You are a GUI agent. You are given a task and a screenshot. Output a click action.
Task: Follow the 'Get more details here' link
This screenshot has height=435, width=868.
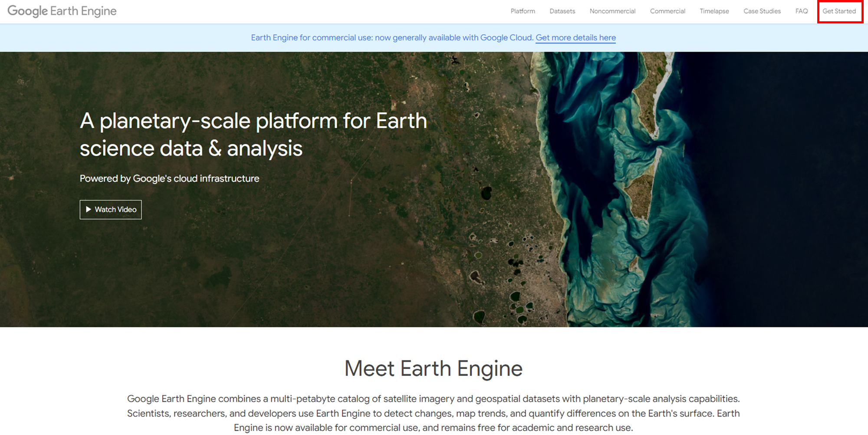[x=575, y=38]
